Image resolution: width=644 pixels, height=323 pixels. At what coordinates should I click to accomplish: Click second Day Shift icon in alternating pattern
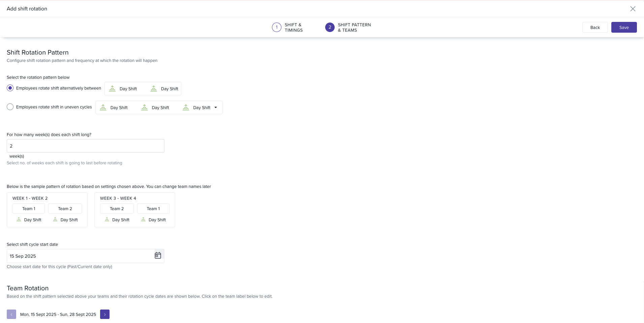coord(154,89)
